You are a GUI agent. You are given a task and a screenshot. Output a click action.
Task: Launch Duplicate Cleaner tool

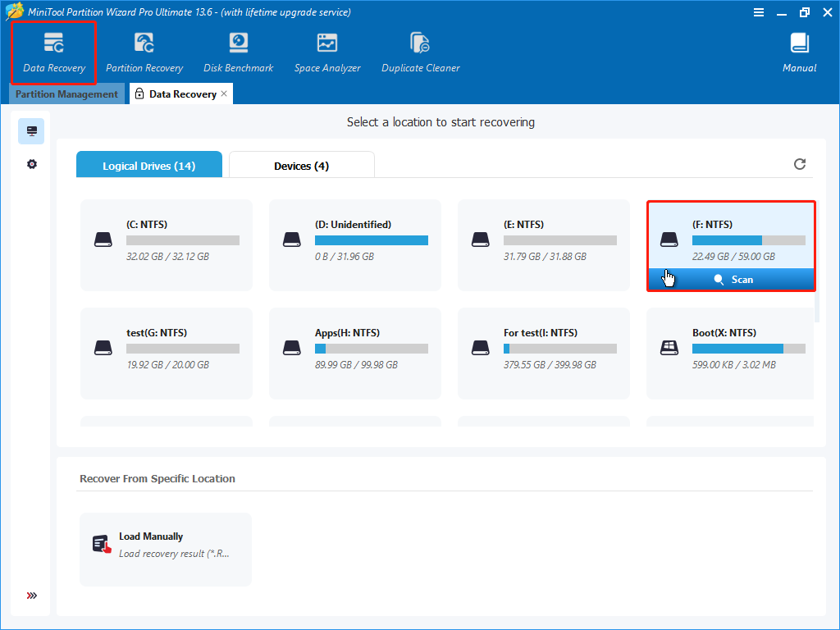(421, 52)
